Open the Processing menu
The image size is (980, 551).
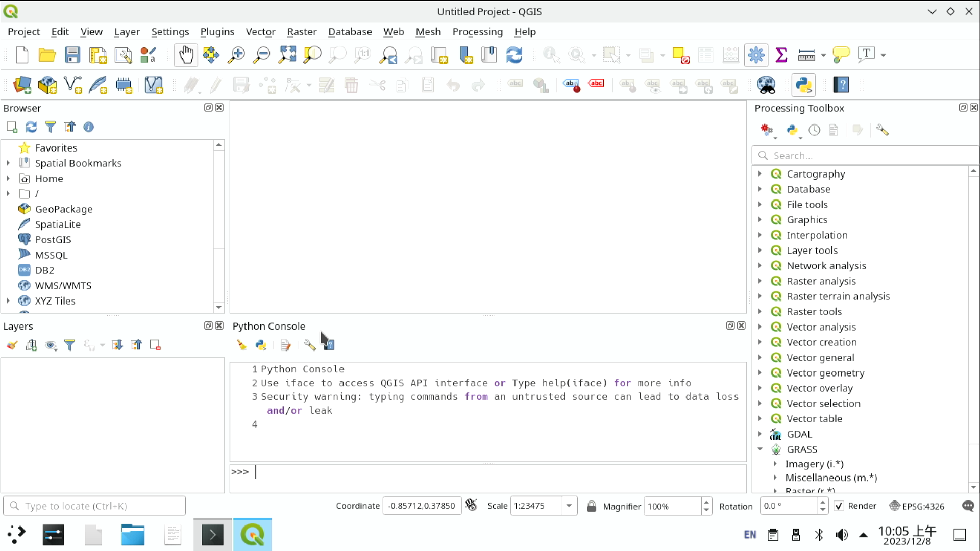click(x=477, y=32)
